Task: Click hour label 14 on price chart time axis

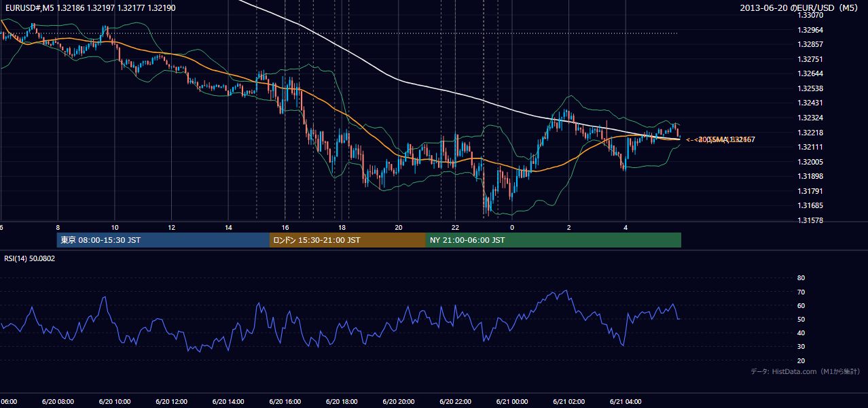Action: coord(228,227)
